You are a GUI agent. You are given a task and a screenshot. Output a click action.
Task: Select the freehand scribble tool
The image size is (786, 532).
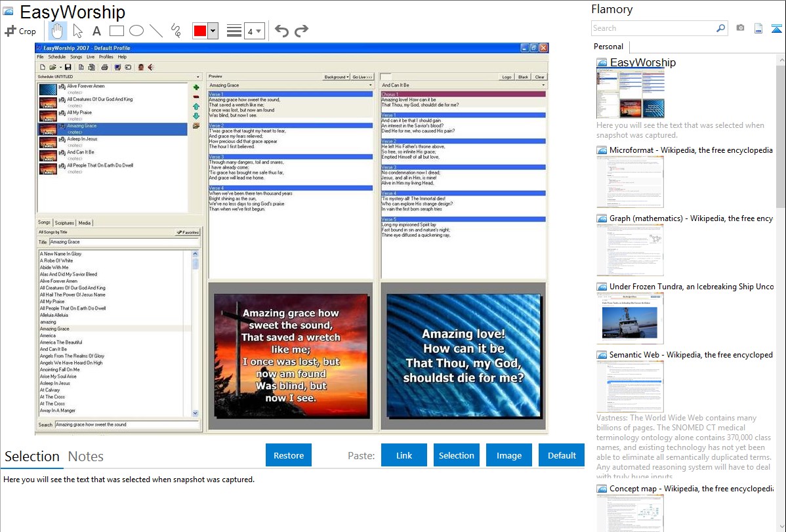pyautogui.click(x=176, y=31)
